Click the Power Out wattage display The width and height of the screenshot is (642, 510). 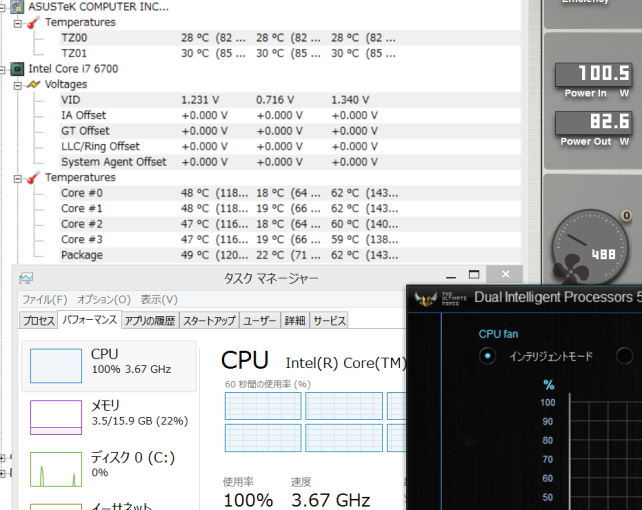pyautogui.click(x=593, y=122)
